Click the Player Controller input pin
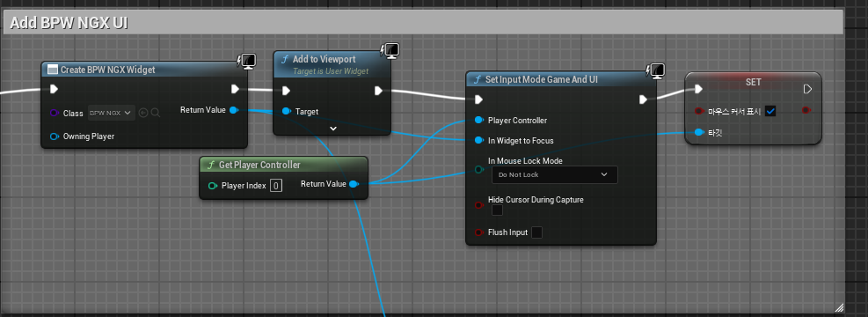The height and width of the screenshot is (317, 868). (478, 121)
